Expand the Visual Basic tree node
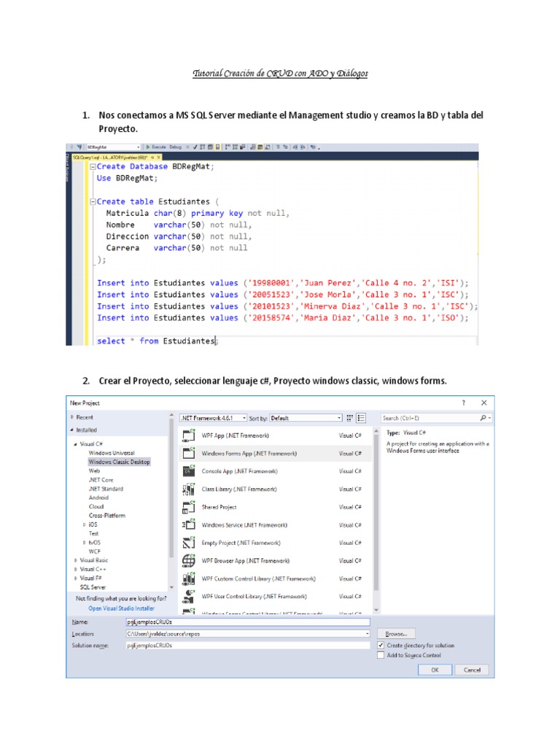The image size is (560, 747). [75, 560]
